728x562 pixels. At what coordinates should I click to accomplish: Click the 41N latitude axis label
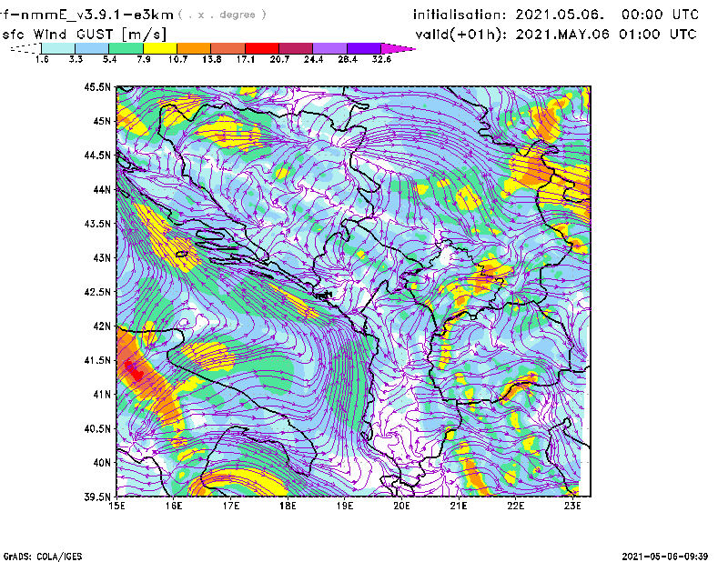tap(102, 395)
